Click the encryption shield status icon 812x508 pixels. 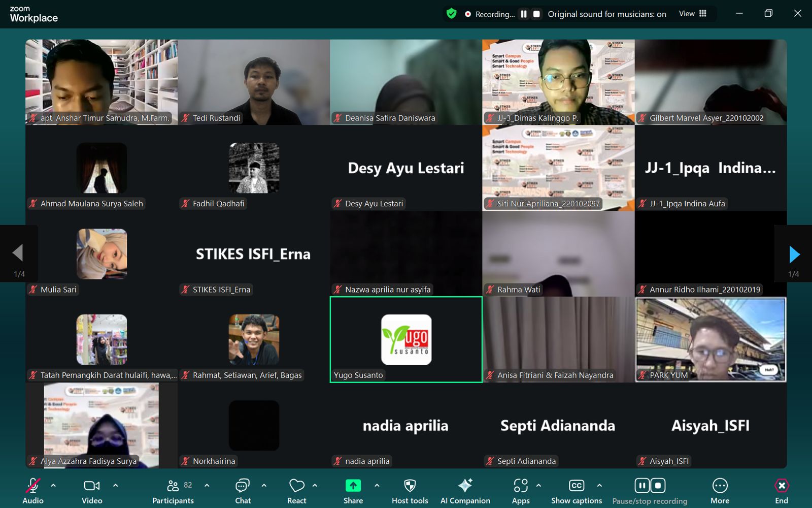pyautogui.click(x=451, y=14)
